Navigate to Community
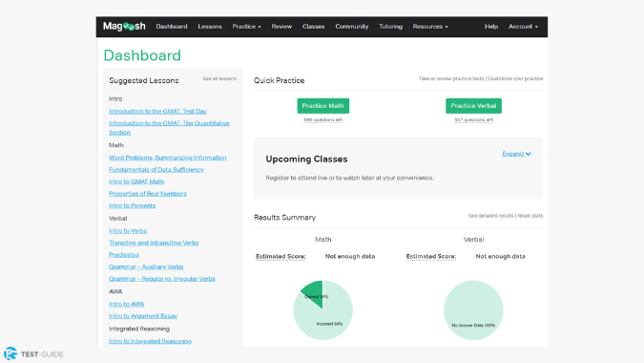Viewport: 644px width, 363px height. 351,27
